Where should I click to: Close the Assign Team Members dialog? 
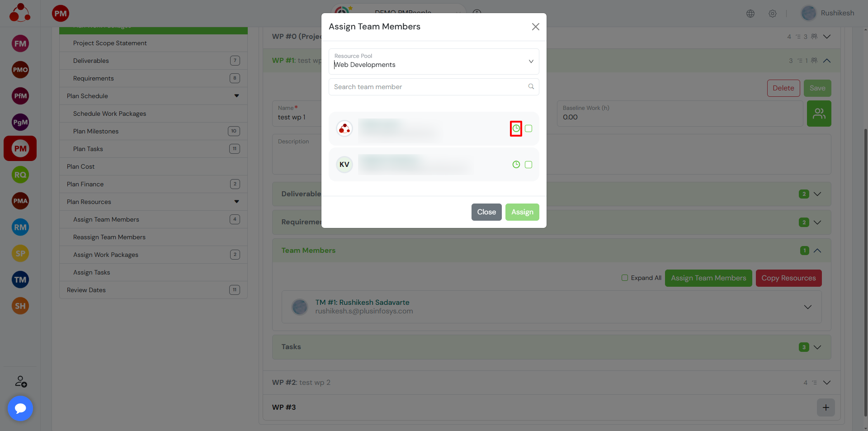(536, 27)
